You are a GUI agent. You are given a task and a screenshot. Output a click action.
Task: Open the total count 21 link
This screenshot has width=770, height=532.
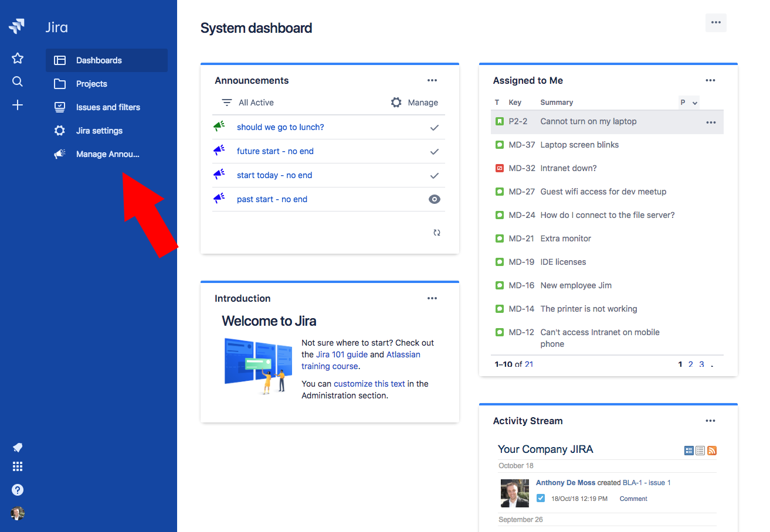[x=529, y=364]
